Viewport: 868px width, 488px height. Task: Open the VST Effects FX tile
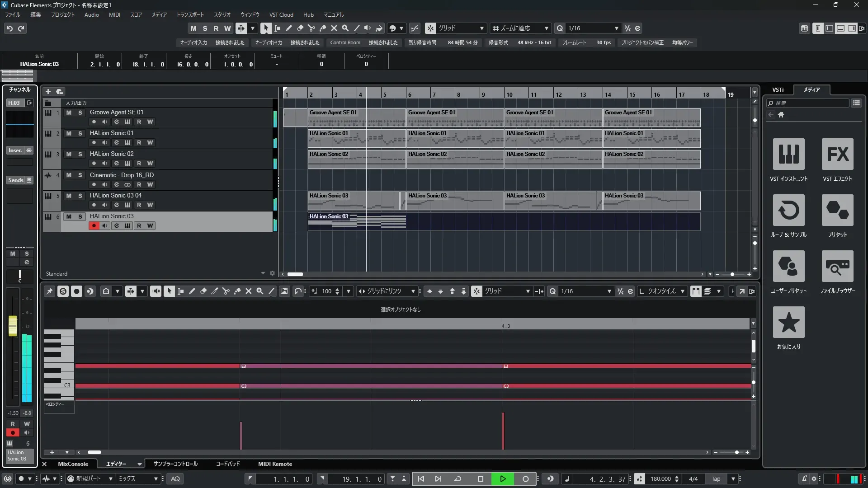pos(837,155)
